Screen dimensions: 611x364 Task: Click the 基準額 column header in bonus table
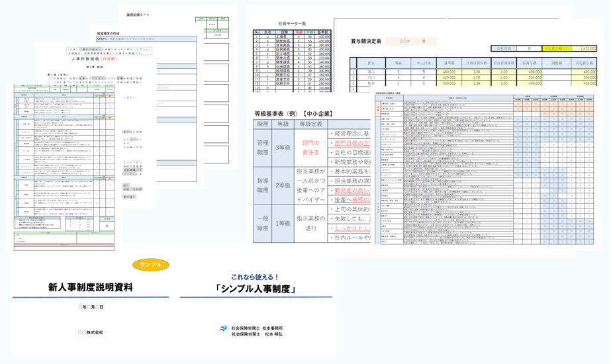[x=449, y=63]
